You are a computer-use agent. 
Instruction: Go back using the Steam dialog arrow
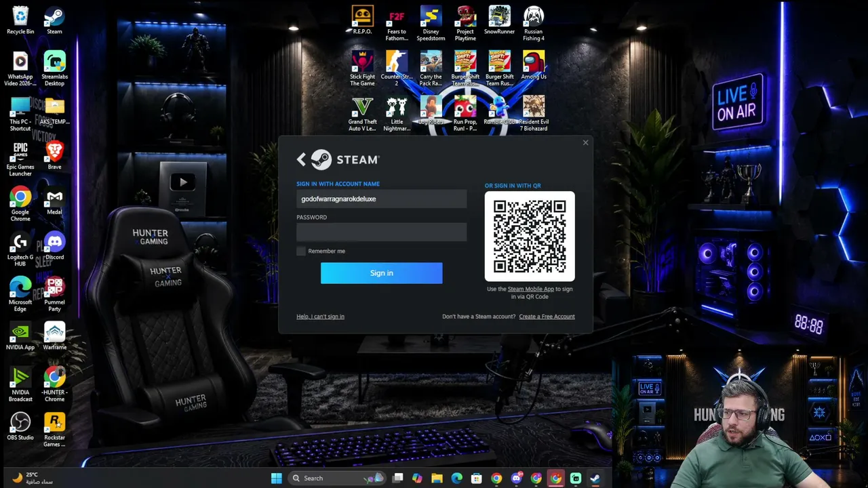[x=301, y=159]
